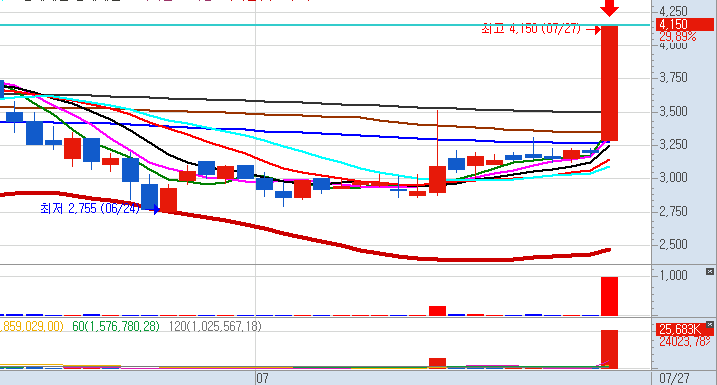The height and width of the screenshot is (385, 717).
Task: Click the 2,750 price axis label
Action: click(673, 211)
